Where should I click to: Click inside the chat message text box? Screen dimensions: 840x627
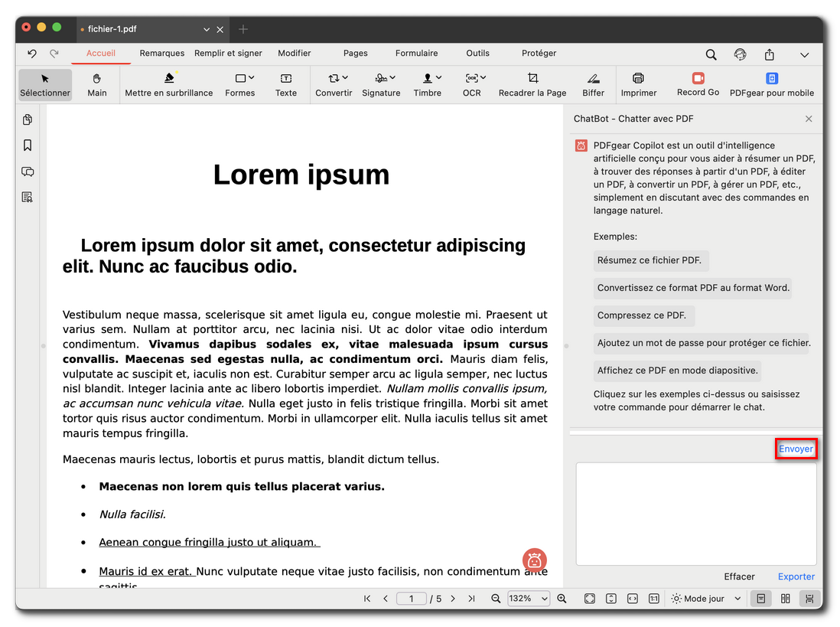tap(695, 513)
